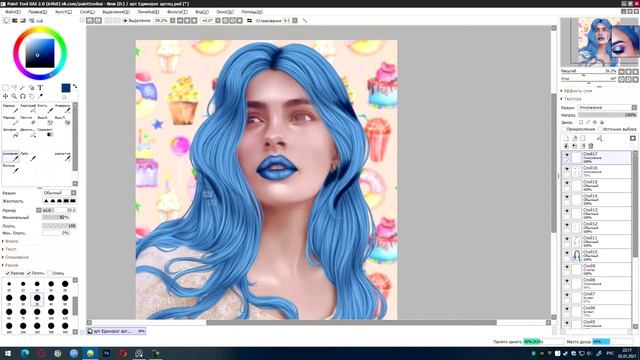640x360 pixels.
Task: Select the Text tool
Action: (x=40, y=88)
